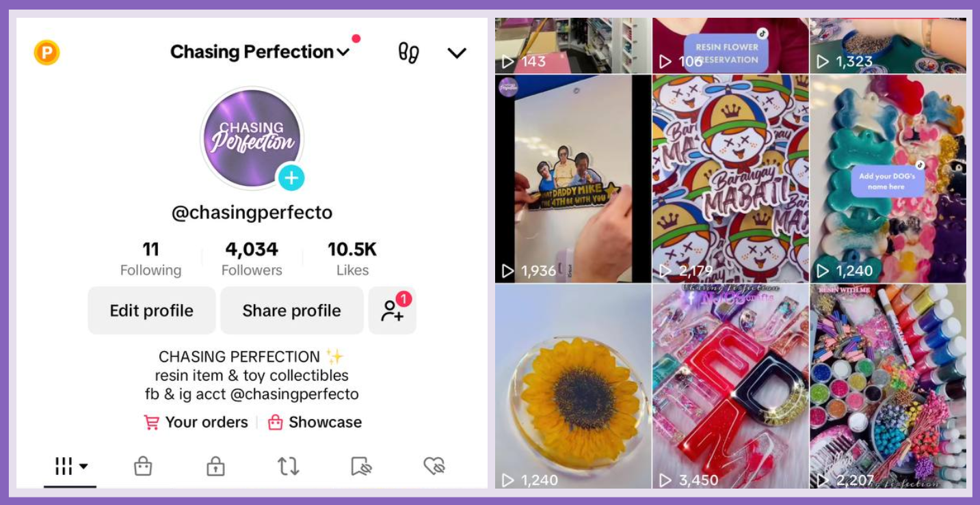Open Your orders link
The width and height of the screenshot is (980, 505).
click(x=196, y=422)
